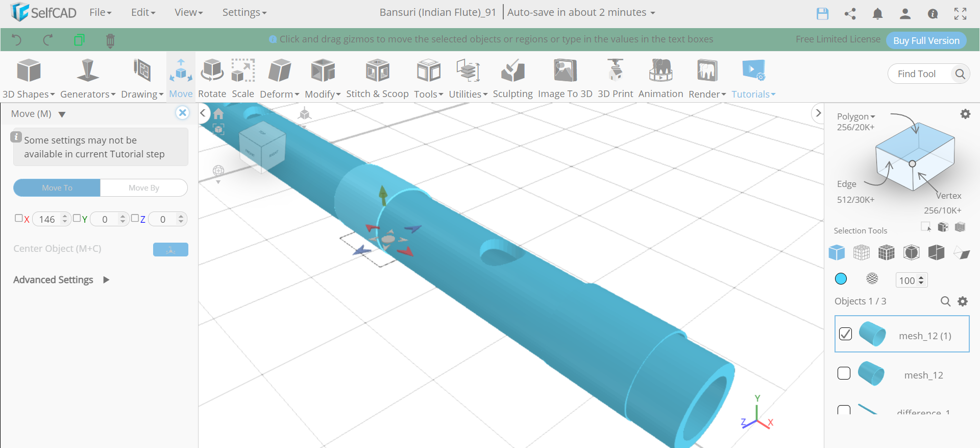Image resolution: width=980 pixels, height=448 pixels.
Task: Open the 3D Shapes dropdown
Action: tap(29, 78)
